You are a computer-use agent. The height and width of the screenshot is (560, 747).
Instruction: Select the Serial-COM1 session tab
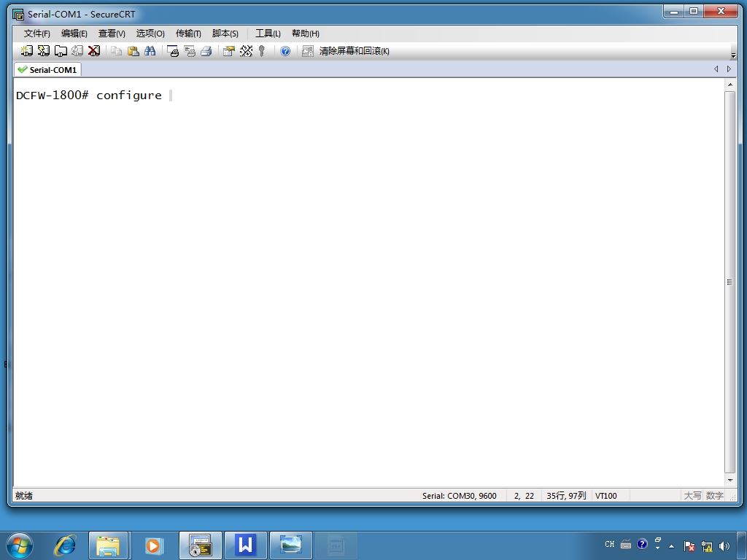47,69
